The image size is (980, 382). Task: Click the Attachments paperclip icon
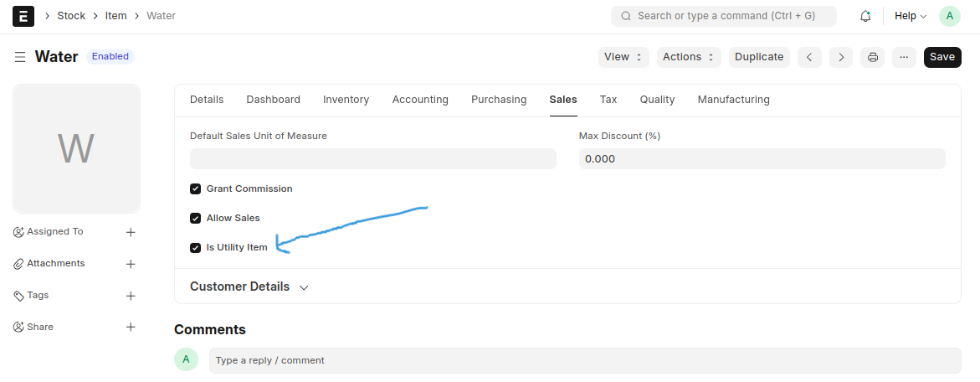[18, 264]
